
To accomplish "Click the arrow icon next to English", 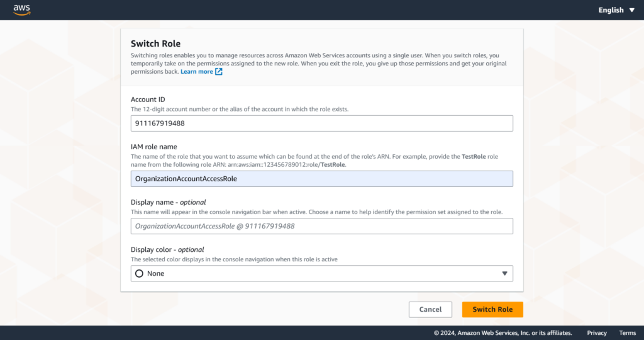I will 632,10.
